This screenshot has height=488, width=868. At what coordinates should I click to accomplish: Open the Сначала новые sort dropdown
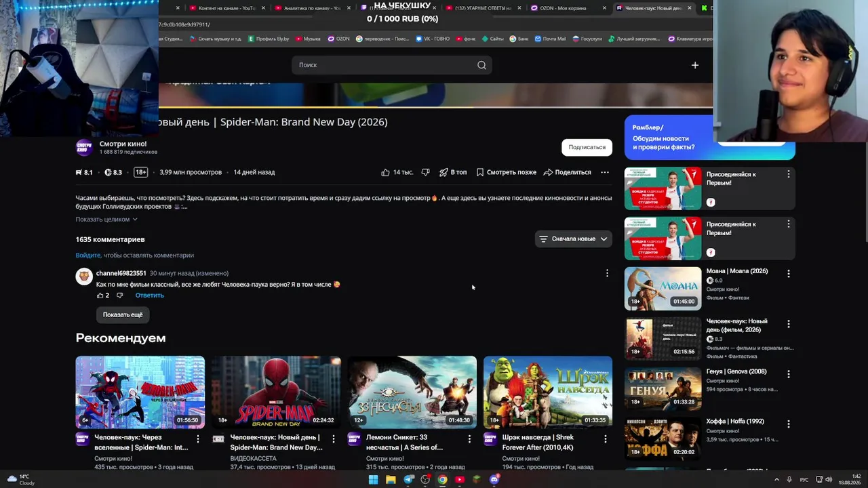click(573, 239)
